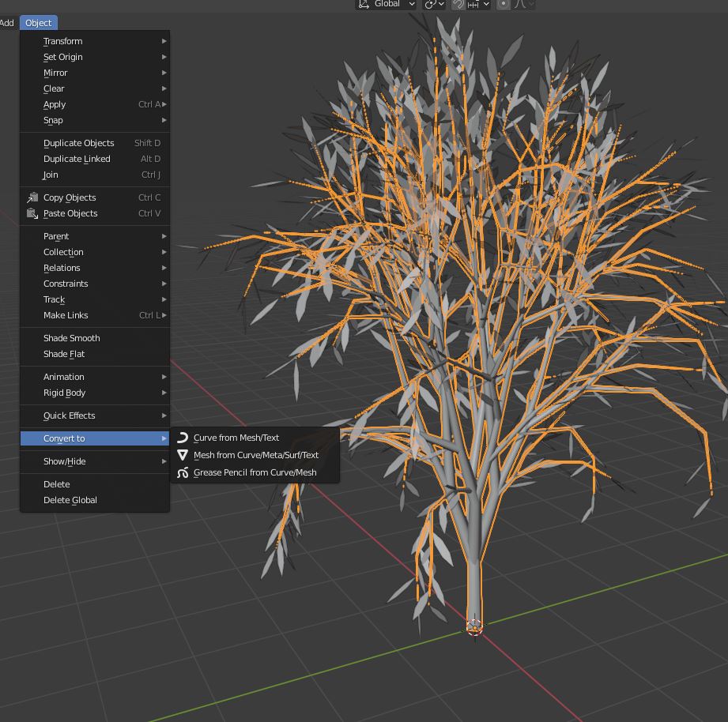Screen dimensions: 728x722
Task: Expand the Animation submenu
Action: coord(95,377)
